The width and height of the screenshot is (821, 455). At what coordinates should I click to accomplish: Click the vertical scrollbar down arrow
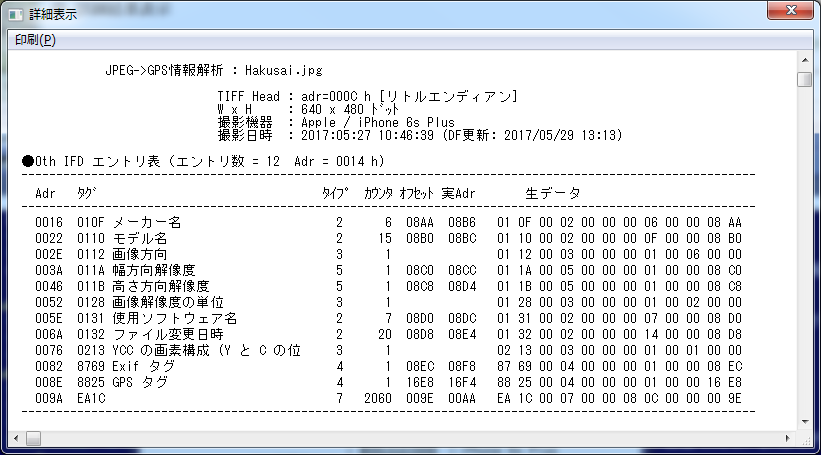[804, 420]
